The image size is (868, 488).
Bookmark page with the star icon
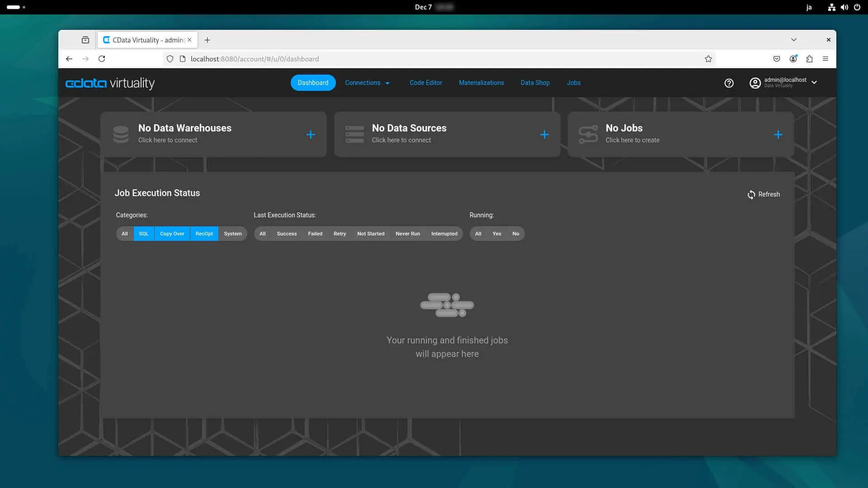point(708,59)
